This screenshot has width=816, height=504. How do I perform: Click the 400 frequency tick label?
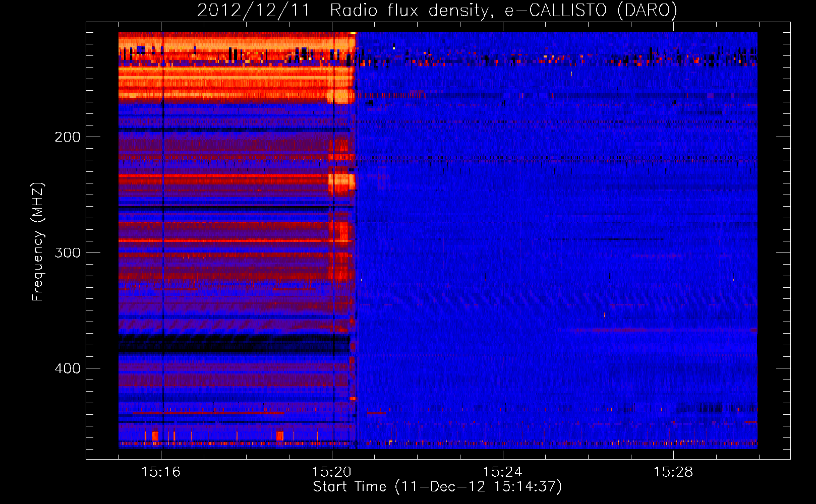(x=68, y=368)
